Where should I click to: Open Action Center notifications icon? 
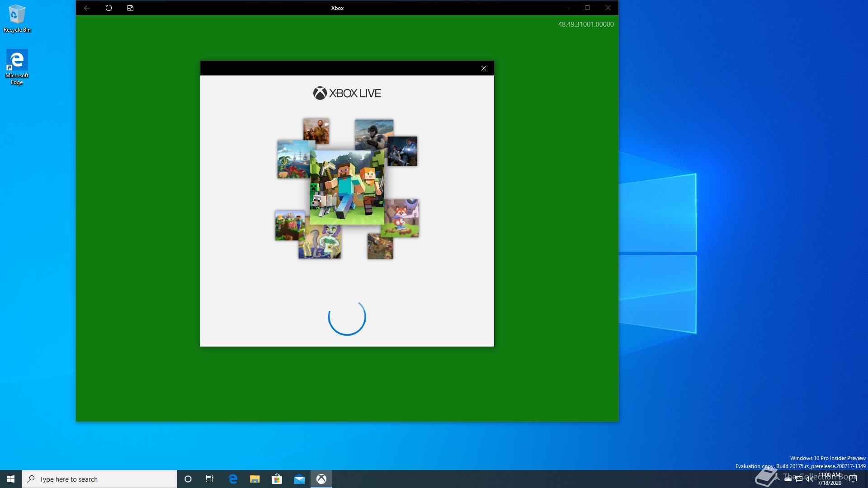(x=853, y=479)
